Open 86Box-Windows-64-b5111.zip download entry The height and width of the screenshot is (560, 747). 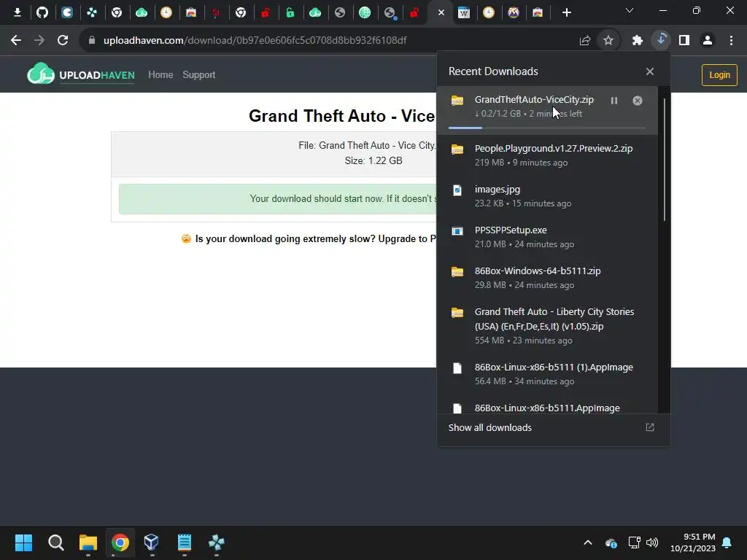point(547,278)
